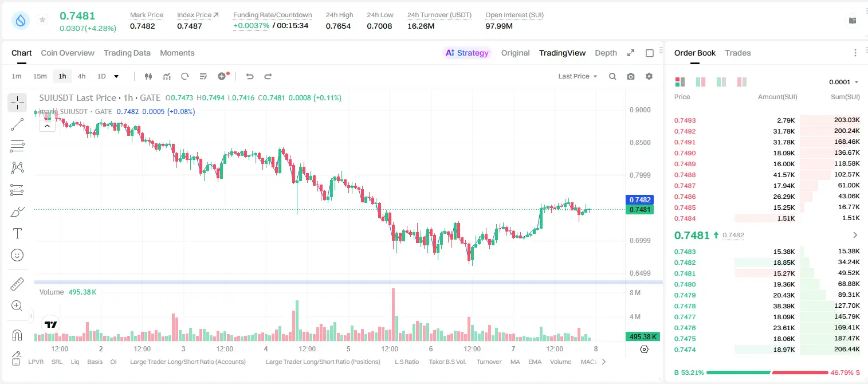Undo the last chart action
Image resolution: width=868 pixels, height=384 pixels.
250,76
